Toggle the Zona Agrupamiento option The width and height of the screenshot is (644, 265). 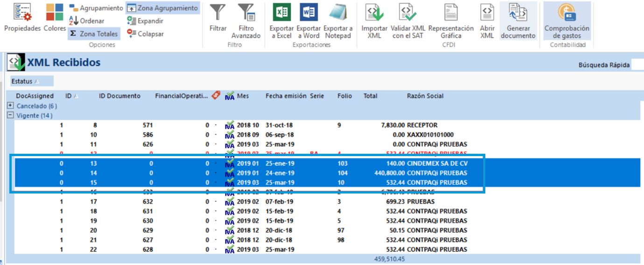[x=162, y=8]
